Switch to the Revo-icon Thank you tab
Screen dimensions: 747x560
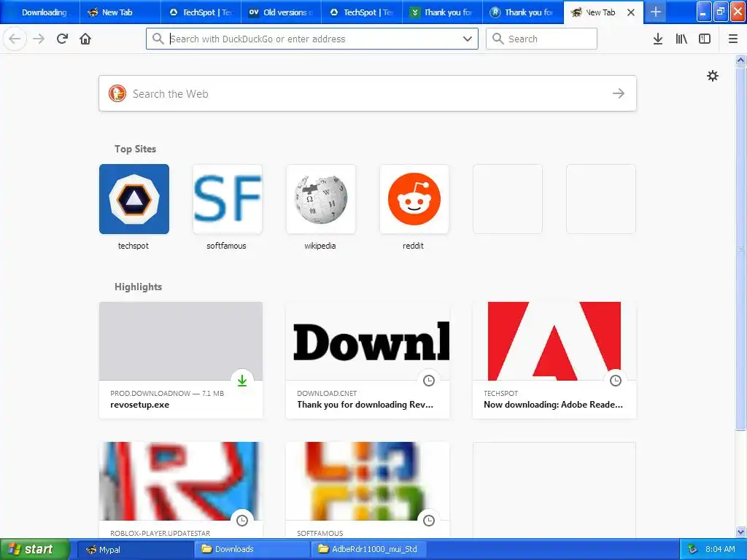(x=522, y=12)
